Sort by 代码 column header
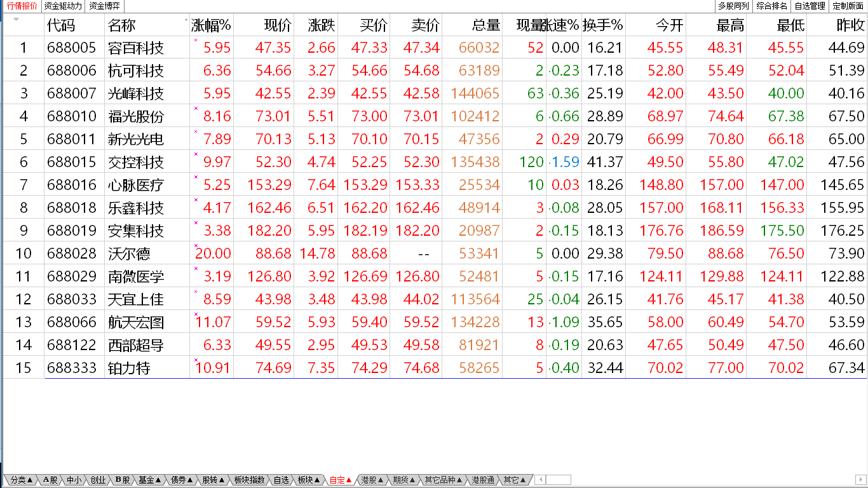The height and width of the screenshot is (488, 868). pos(61,25)
